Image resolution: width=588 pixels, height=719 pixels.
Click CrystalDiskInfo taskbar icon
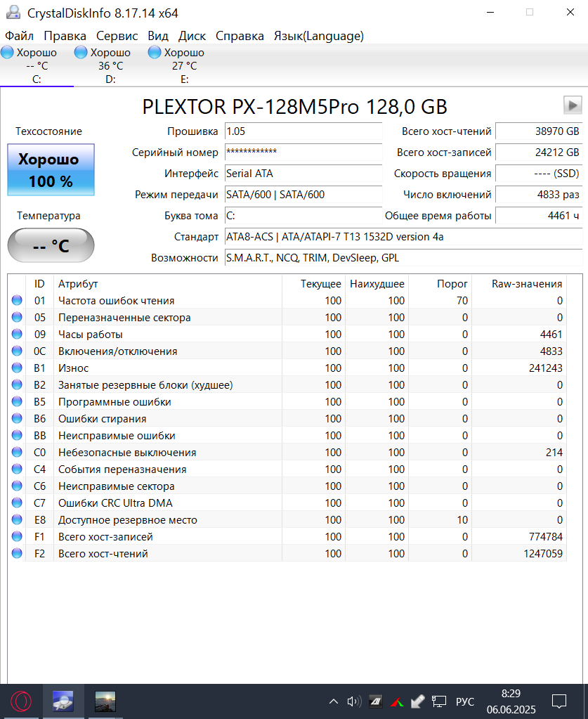[63, 701]
